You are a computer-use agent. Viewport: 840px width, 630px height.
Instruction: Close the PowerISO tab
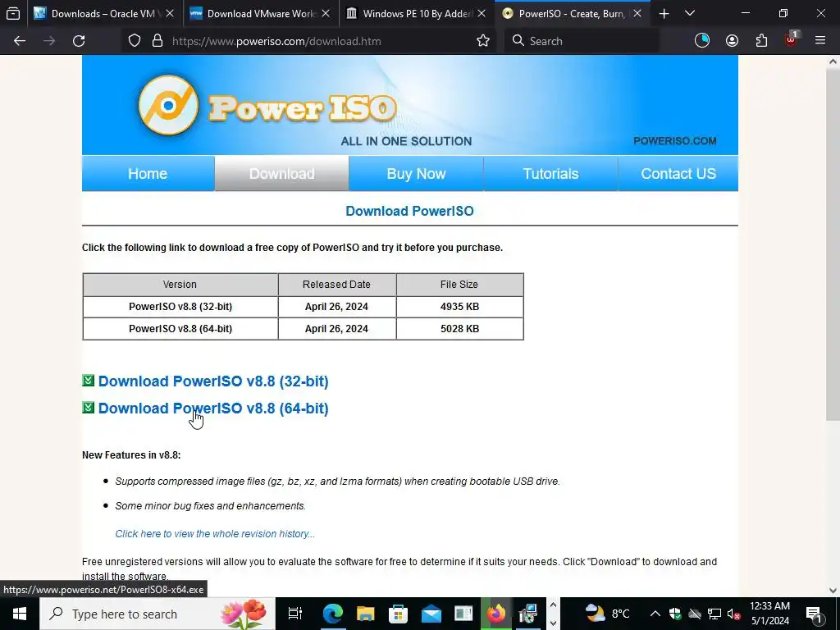pyautogui.click(x=637, y=13)
